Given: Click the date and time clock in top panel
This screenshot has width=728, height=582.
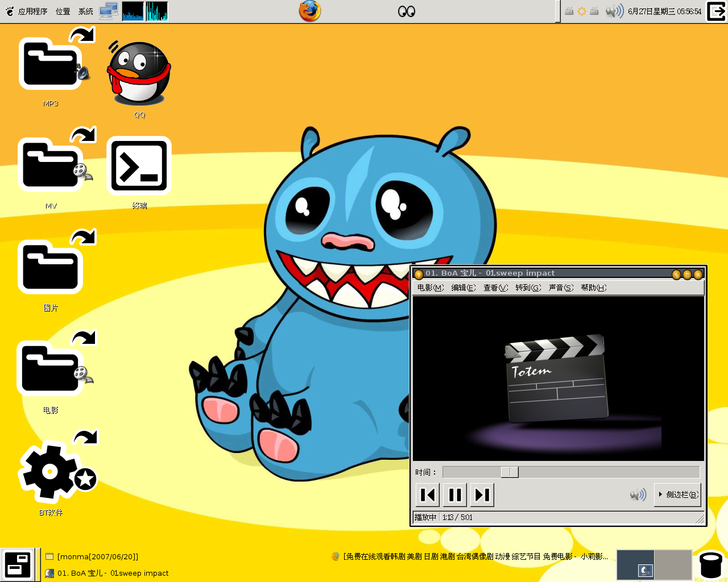Looking at the screenshot, I should [665, 11].
